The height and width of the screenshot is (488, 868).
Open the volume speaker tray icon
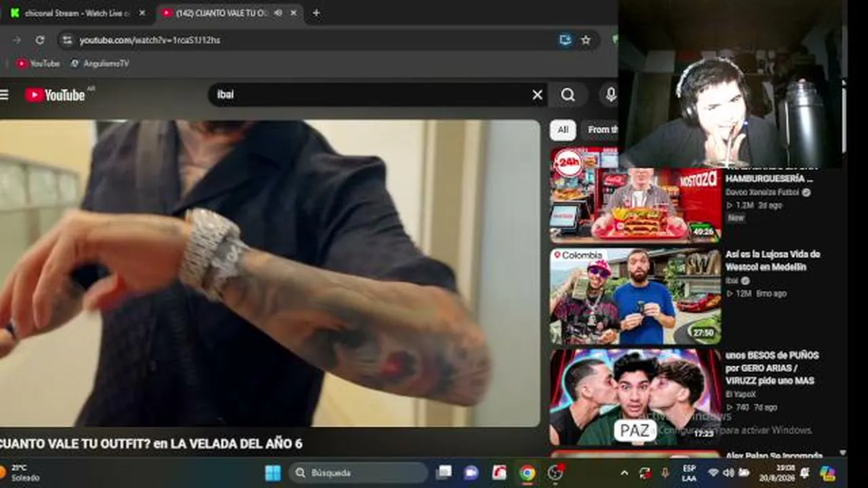728,472
